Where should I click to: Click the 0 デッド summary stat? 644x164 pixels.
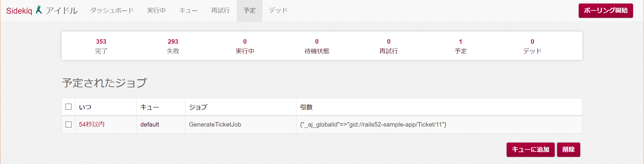(532, 46)
